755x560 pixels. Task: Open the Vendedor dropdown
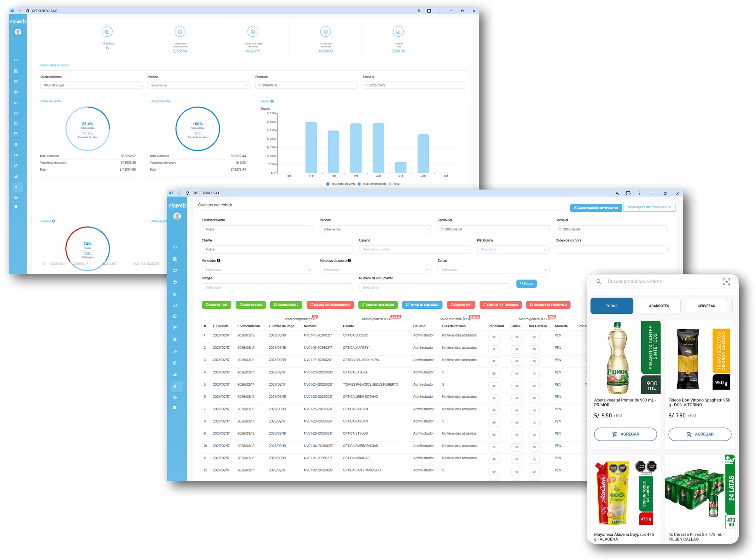(x=258, y=270)
